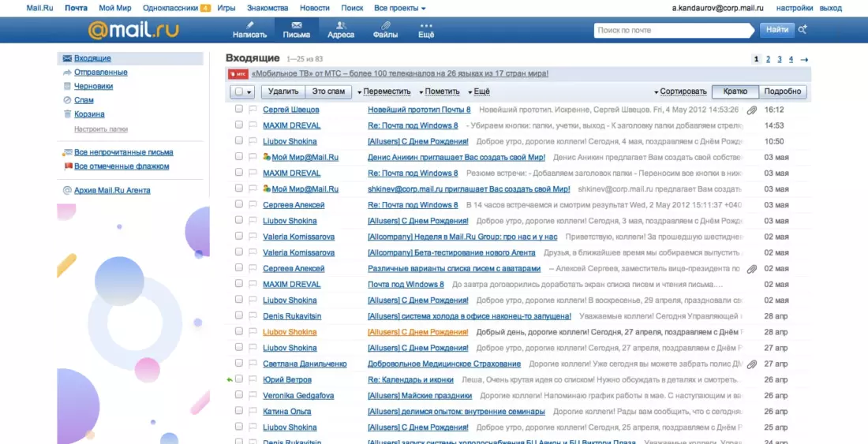Viewport: 868px width, 444px height.
Task: Open Добровольное Медицинское Страхование message subject
Action: tap(444, 364)
